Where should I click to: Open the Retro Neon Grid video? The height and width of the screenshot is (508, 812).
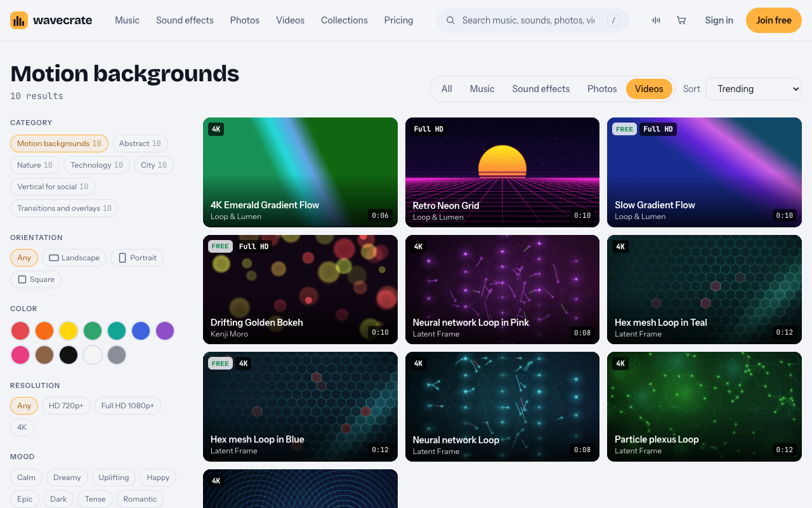(502, 172)
